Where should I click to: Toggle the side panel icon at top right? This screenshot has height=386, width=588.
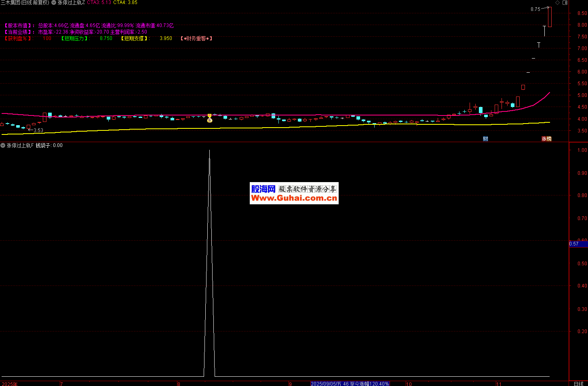[565, 2]
